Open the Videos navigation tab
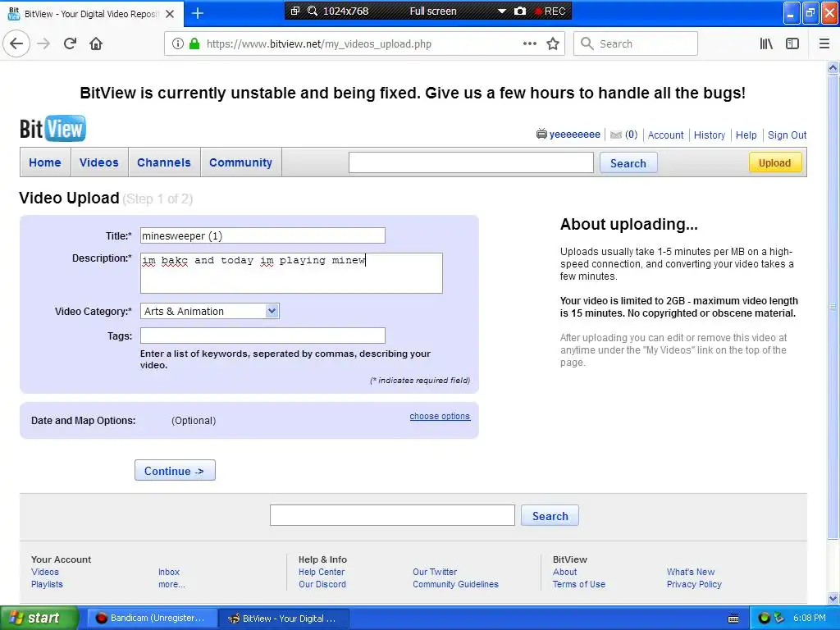Screen dimensions: 840x630 point(99,162)
